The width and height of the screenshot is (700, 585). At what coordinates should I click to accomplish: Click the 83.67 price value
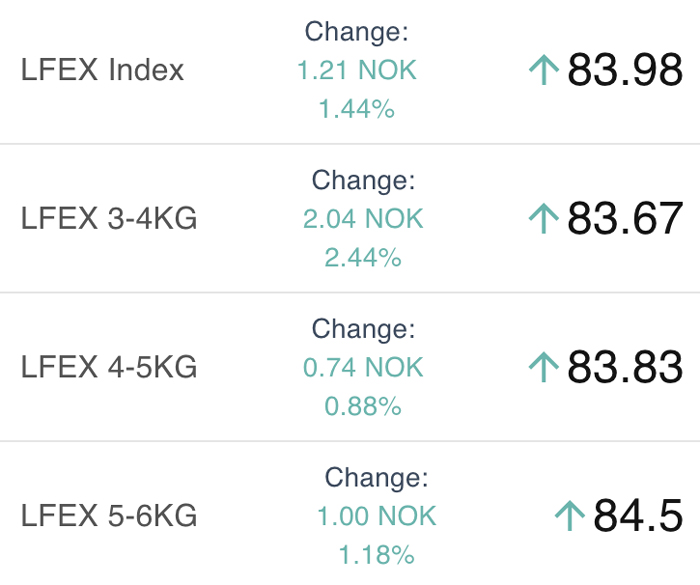(625, 218)
